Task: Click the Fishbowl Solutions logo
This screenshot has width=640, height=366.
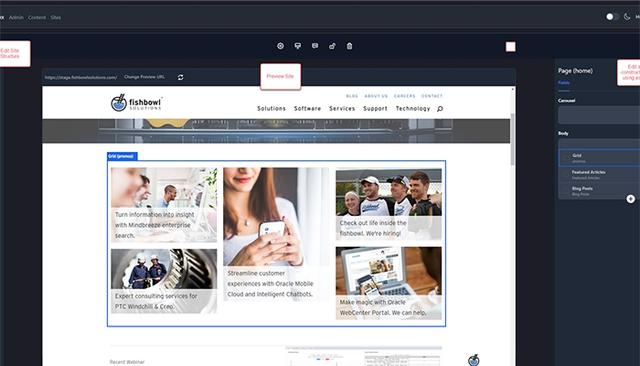Action: [x=136, y=103]
